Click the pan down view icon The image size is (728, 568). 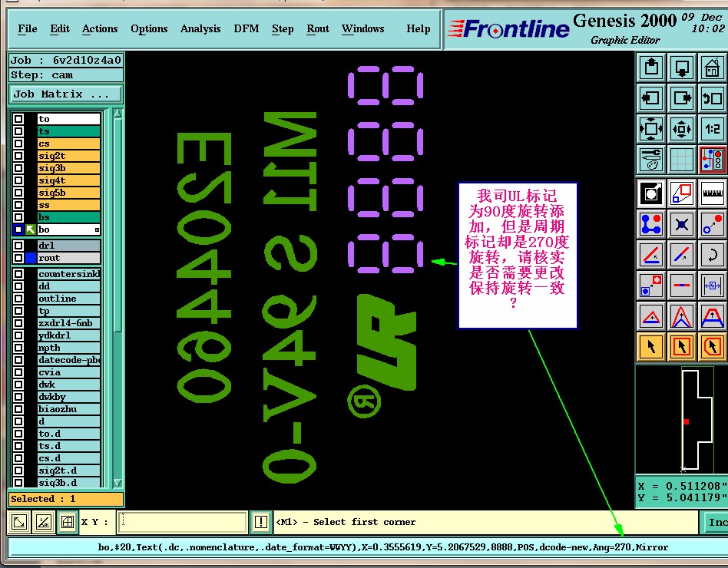[682, 68]
